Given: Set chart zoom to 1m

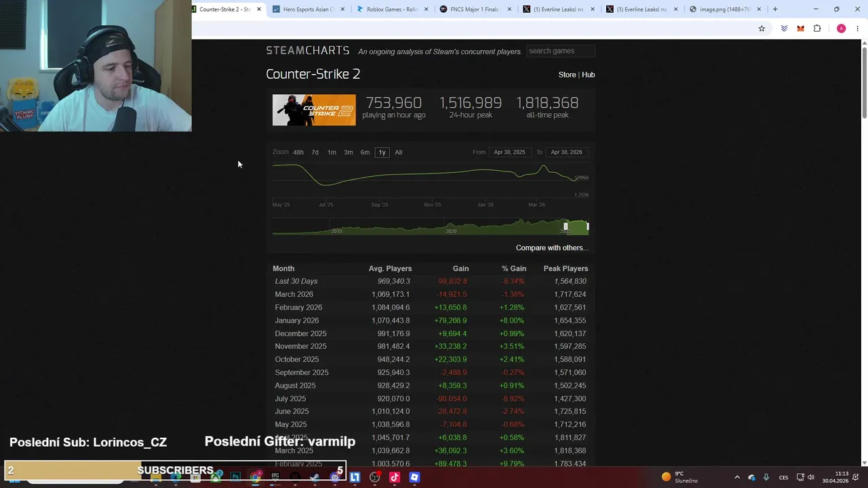Looking at the screenshot, I should coord(332,152).
